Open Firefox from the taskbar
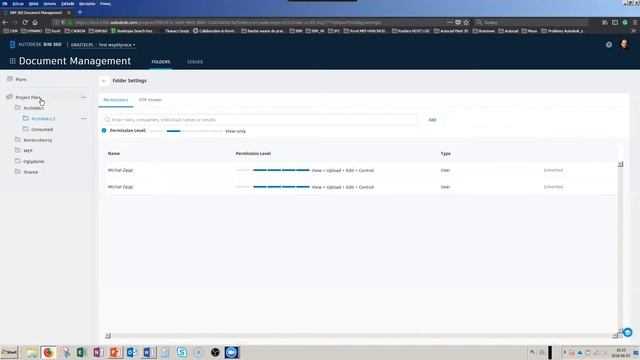The height and width of the screenshot is (360, 640). pos(48,352)
